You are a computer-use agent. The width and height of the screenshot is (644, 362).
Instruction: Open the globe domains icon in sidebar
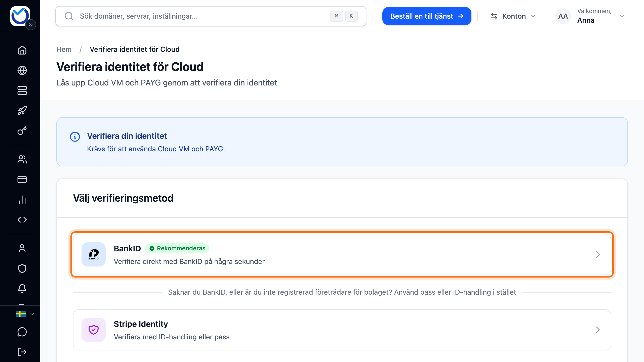click(22, 70)
